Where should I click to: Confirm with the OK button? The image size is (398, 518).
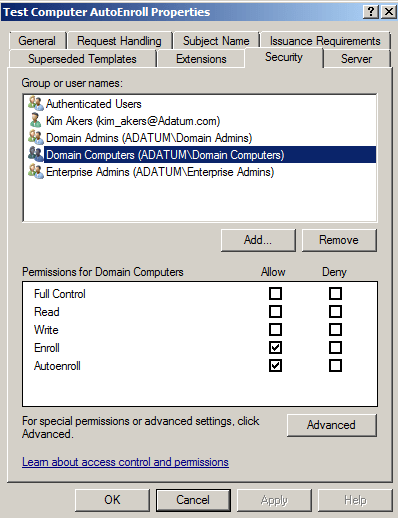(x=112, y=500)
